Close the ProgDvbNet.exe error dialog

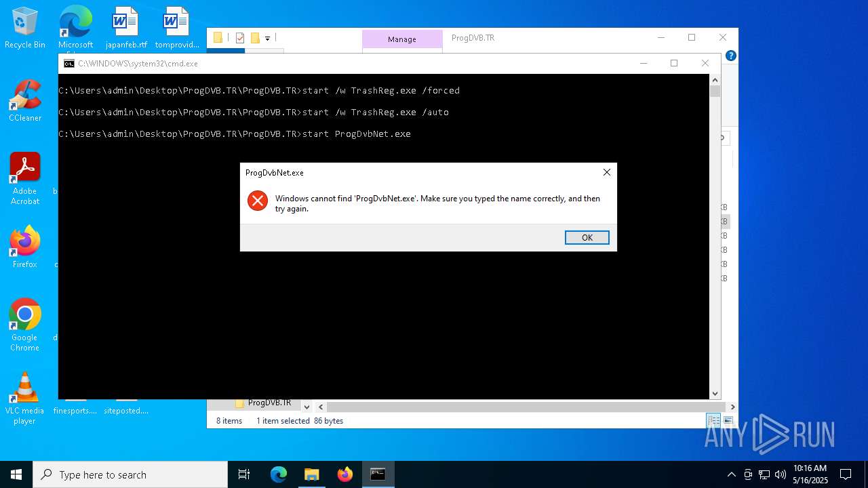click(607, 172)
